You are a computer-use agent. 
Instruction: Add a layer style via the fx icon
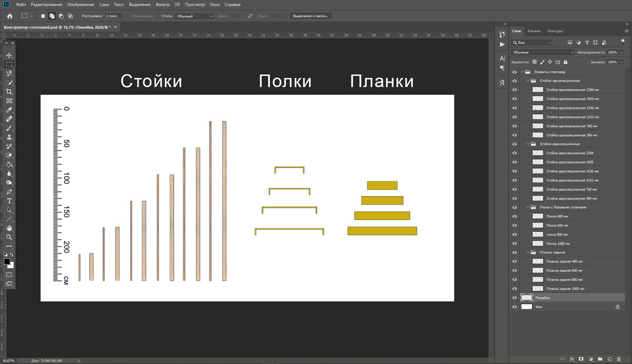(x=572, y=359)
